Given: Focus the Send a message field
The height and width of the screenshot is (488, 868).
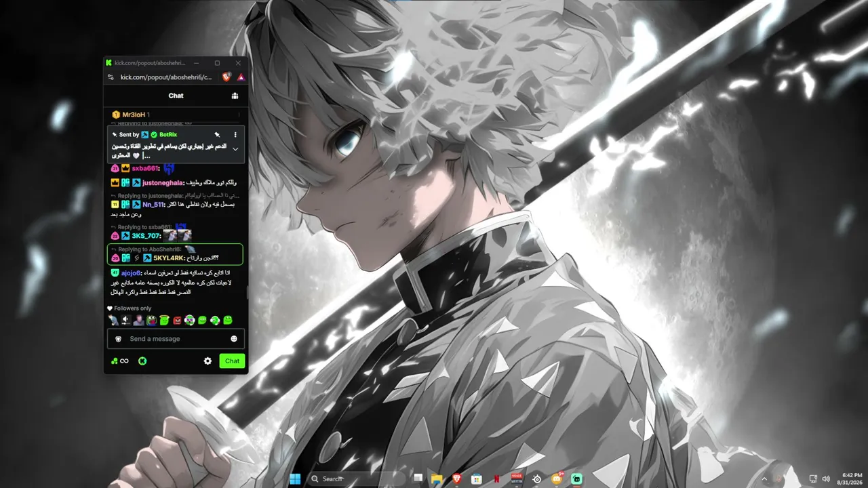Looking at the screenshot, I should coord(176,339).
